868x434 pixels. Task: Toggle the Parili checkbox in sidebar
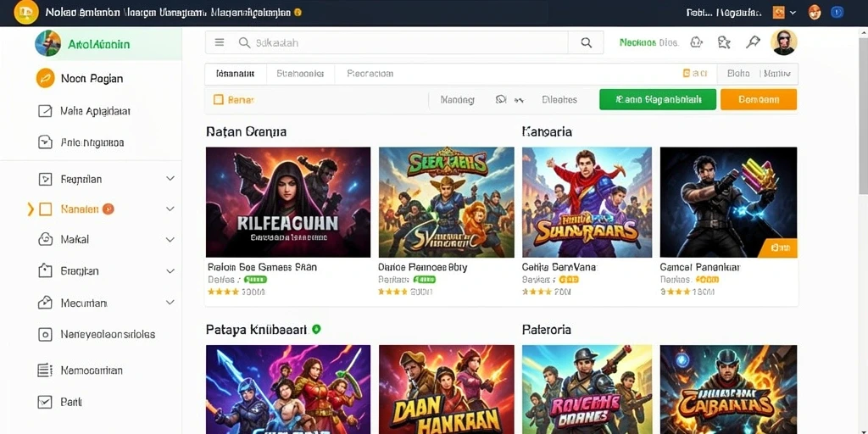[x=45, y=402]
